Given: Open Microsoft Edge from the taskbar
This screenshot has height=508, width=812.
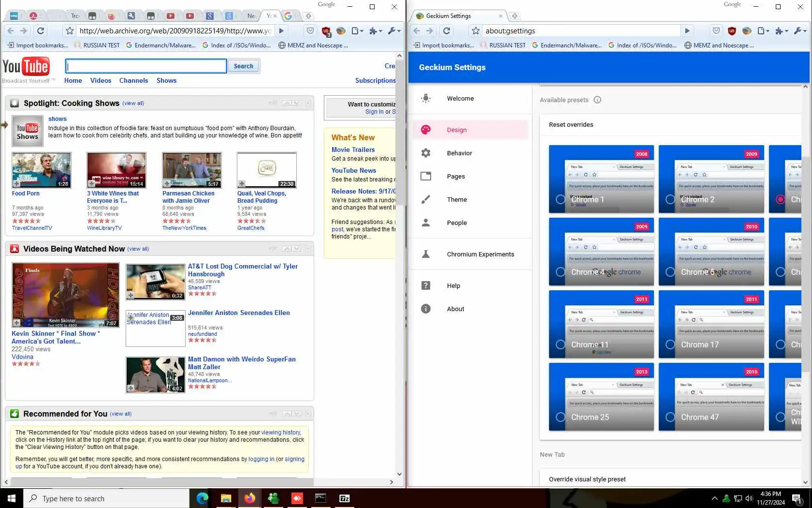Looking at the screenshot, I should pyautogui.click(x=202, y=498).
